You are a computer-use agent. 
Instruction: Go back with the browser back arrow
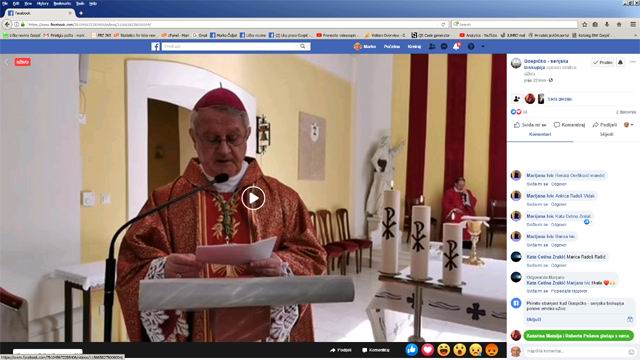click(x=7, y=24)
